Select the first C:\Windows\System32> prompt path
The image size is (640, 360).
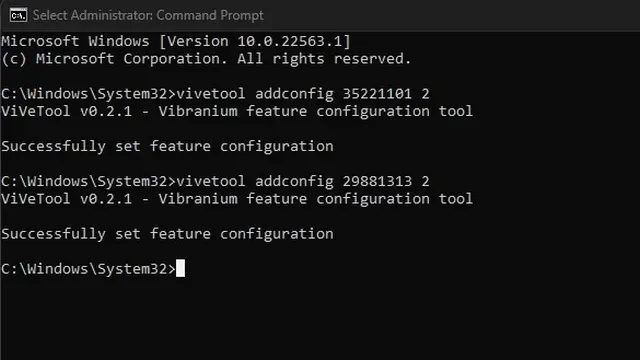pyautogui.click(x=88, y=94)
